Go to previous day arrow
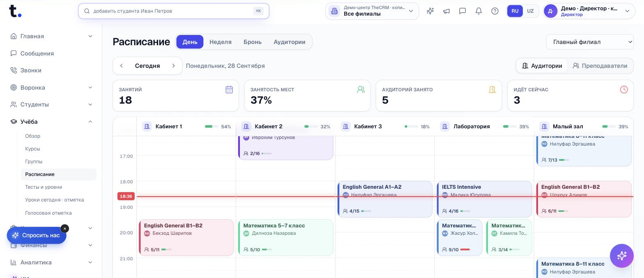 tap(122, 66)
